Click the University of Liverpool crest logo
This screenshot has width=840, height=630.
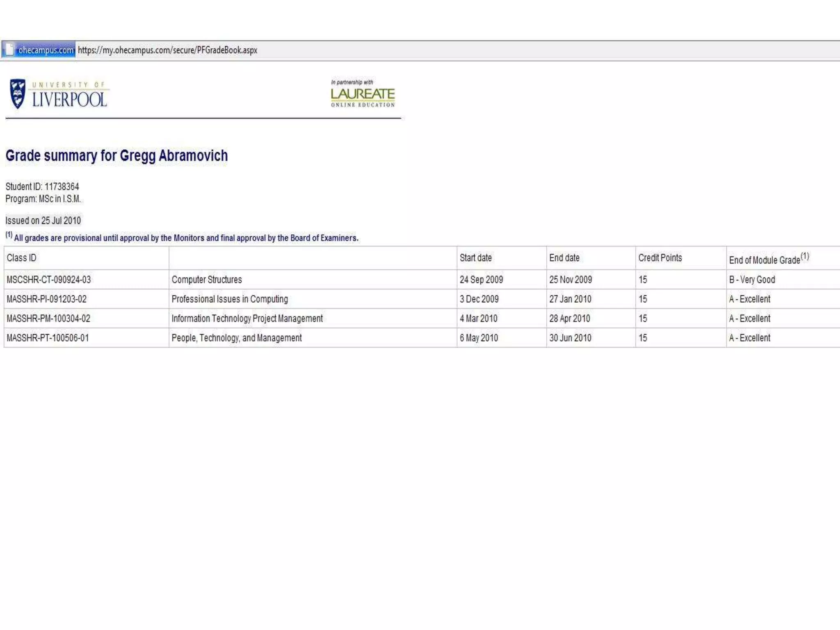click(x=18, y=94)
